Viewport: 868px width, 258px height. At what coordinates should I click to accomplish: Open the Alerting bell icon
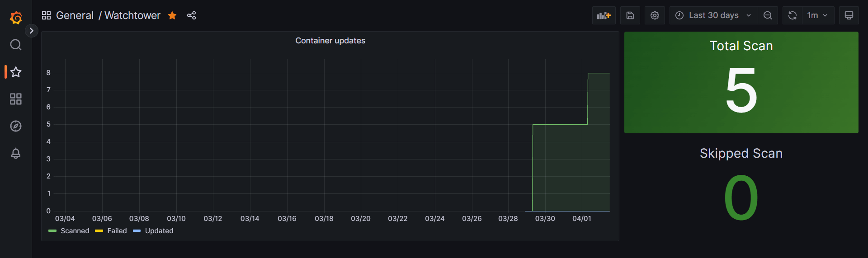[16, 153]
